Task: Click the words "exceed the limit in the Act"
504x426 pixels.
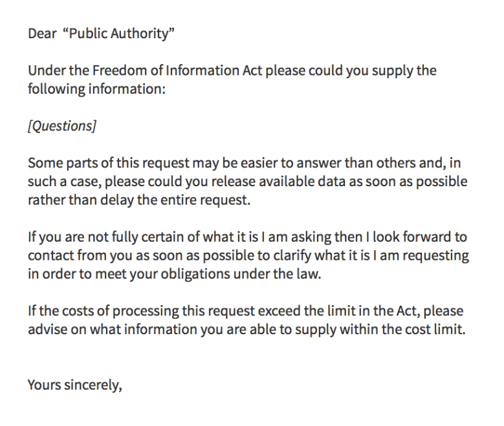Action: (x=359, y=311)
